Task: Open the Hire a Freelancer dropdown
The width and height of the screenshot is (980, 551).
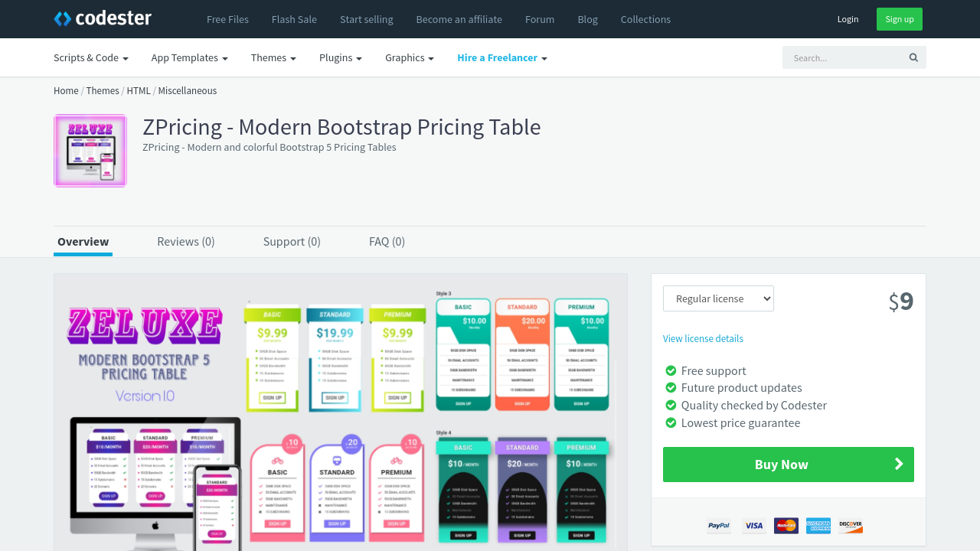Action: point(502,58)
